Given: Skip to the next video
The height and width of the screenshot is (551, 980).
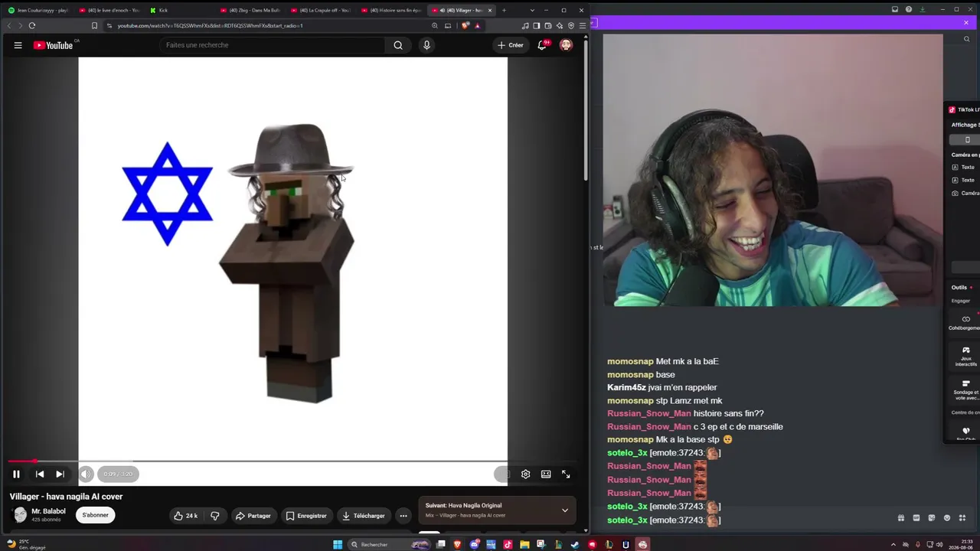Looking at the screenshot, I should (x=60, y=474).
